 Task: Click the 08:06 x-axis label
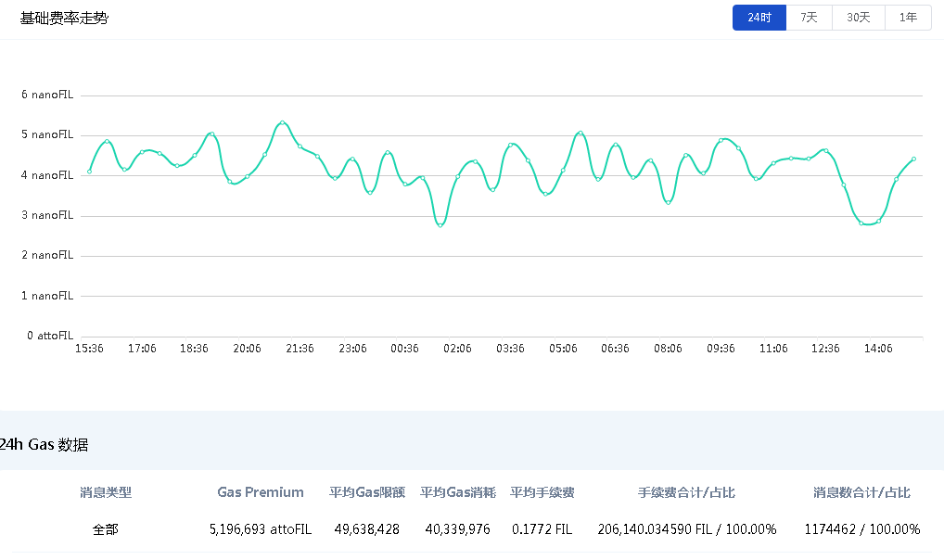tap(668, 348)
